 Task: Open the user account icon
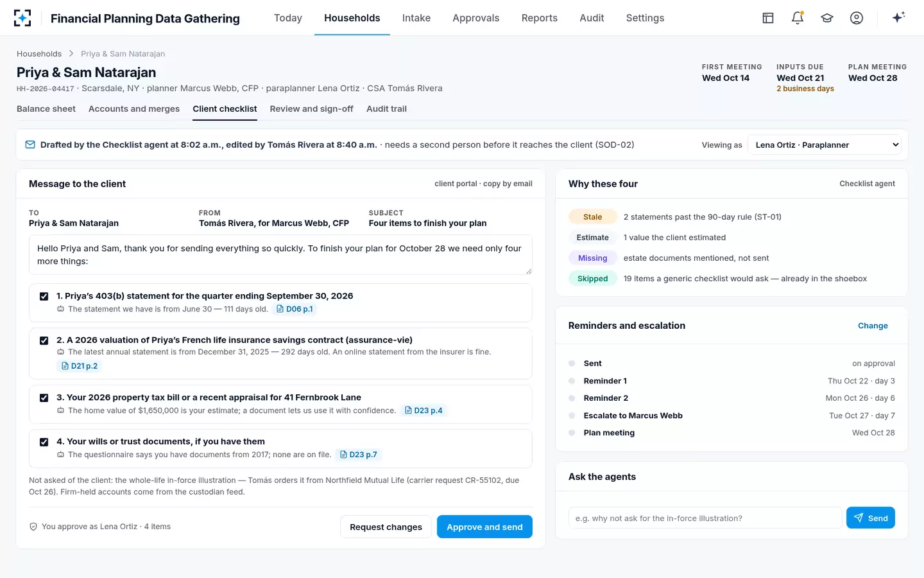(x=857, y=18)
